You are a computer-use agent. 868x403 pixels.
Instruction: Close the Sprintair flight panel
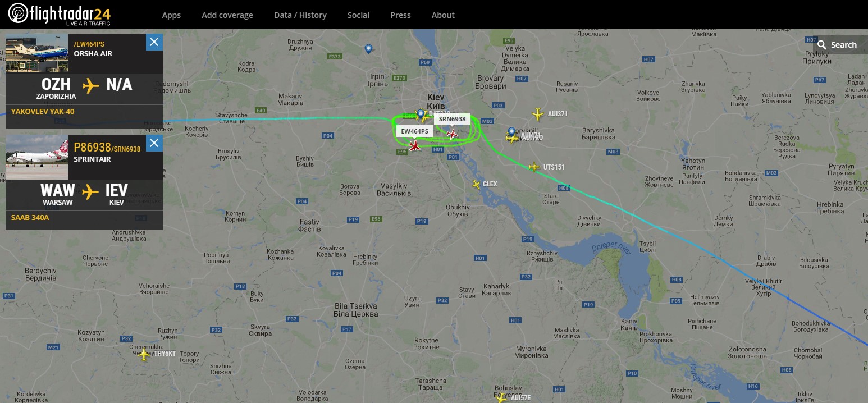pyautogui.click(x=154, y=143)
